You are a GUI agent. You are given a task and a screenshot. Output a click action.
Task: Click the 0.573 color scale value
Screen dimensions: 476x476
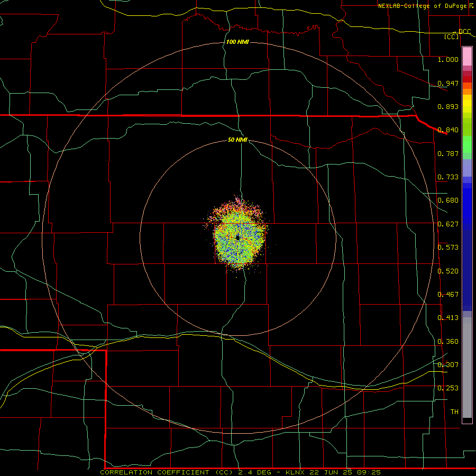pos(448,248)
